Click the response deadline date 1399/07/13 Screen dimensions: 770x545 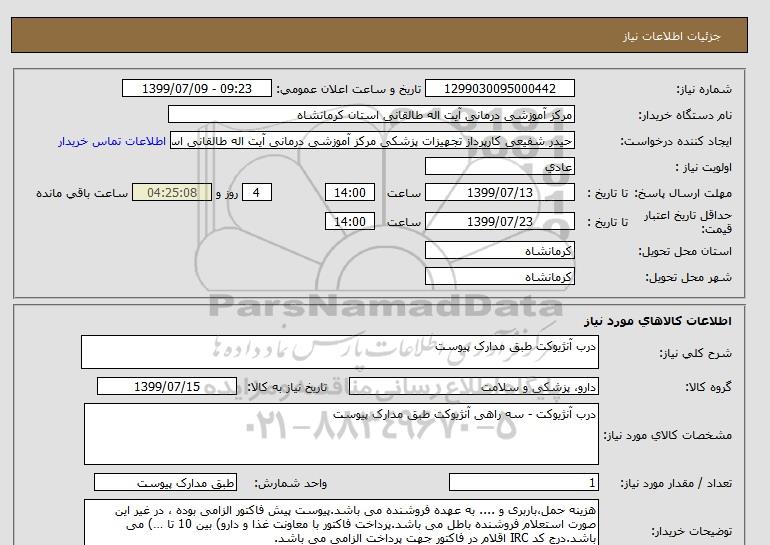499,192
